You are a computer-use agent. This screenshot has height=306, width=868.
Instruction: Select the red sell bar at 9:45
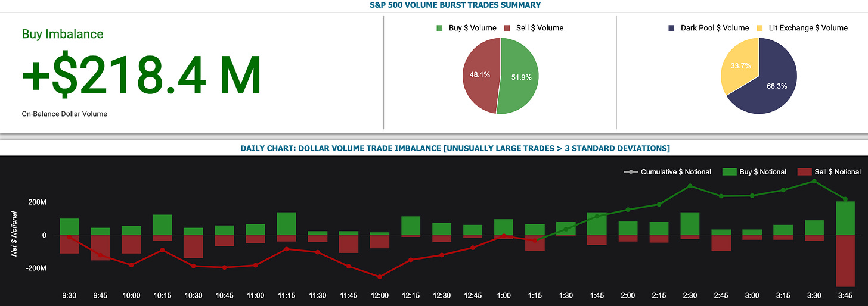[100, 248]
